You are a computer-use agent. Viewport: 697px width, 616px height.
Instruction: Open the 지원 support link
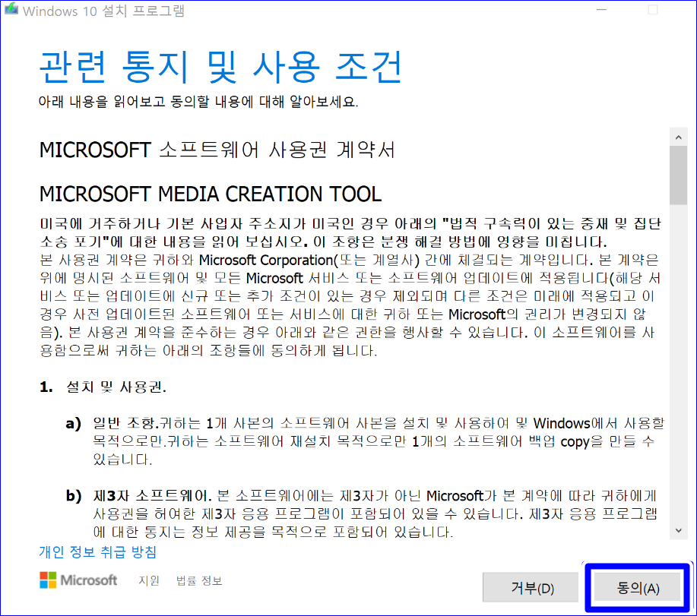pos(149,580)
